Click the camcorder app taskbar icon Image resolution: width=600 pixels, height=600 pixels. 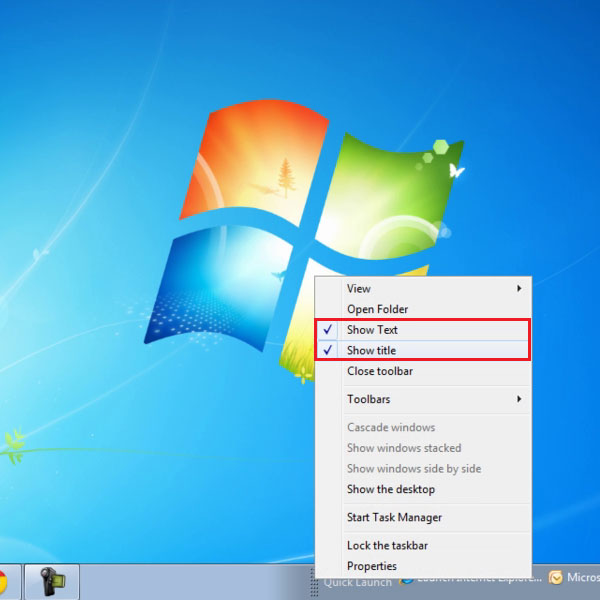click(52, 582)
